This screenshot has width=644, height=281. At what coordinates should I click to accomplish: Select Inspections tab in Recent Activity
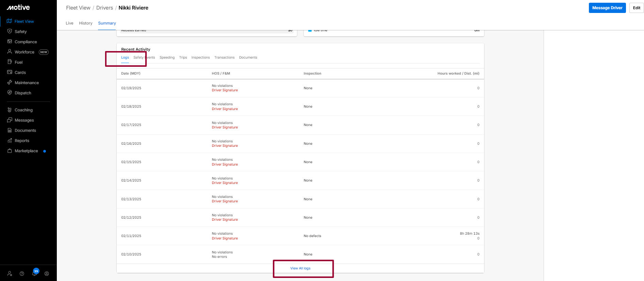[200, 58]
